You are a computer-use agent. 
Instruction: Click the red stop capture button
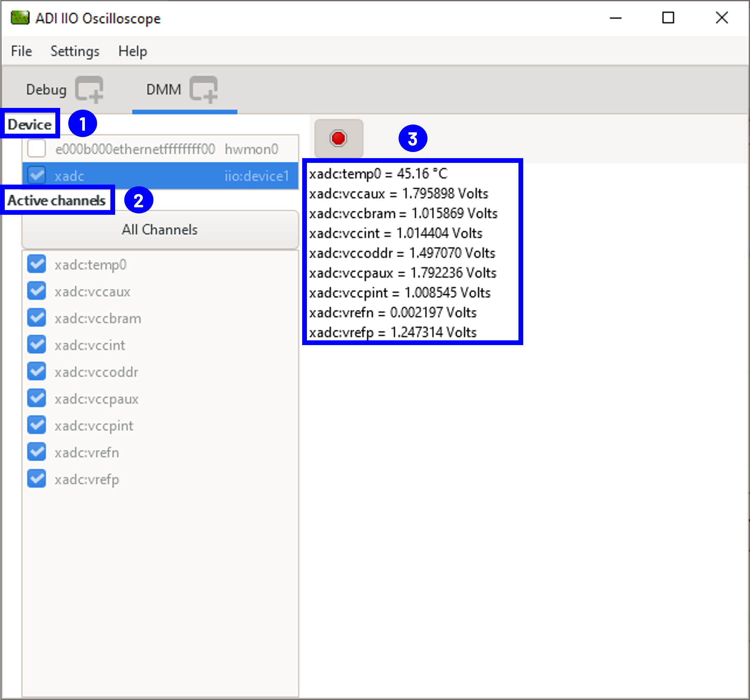[x=339, y=138]
